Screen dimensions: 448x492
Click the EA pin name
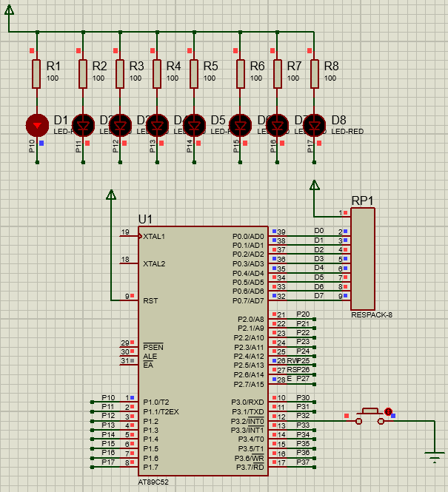[x=148, y=365]
